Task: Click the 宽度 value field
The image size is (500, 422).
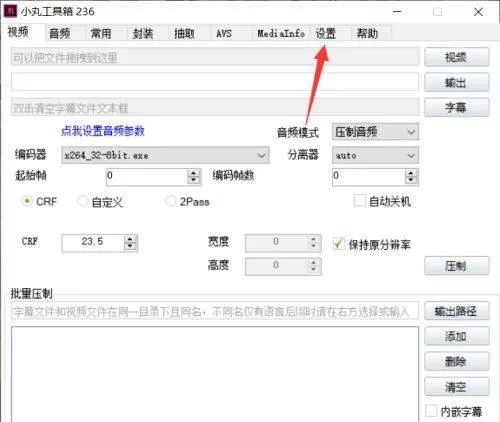Action: pyautogui.click(x=277, y=243)
